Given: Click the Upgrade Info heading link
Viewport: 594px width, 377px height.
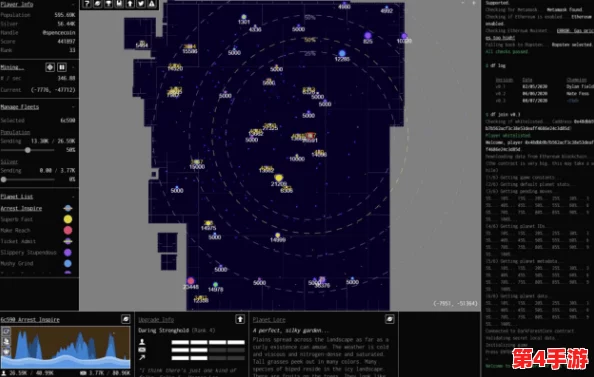Looking at the screenshot, I should pyautogui.click(x=156, y=320).
